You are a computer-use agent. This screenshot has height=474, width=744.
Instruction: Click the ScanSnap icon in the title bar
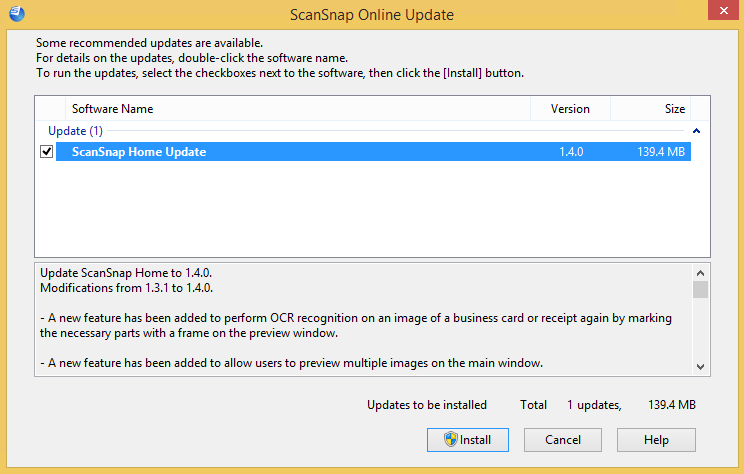(17, 13)
